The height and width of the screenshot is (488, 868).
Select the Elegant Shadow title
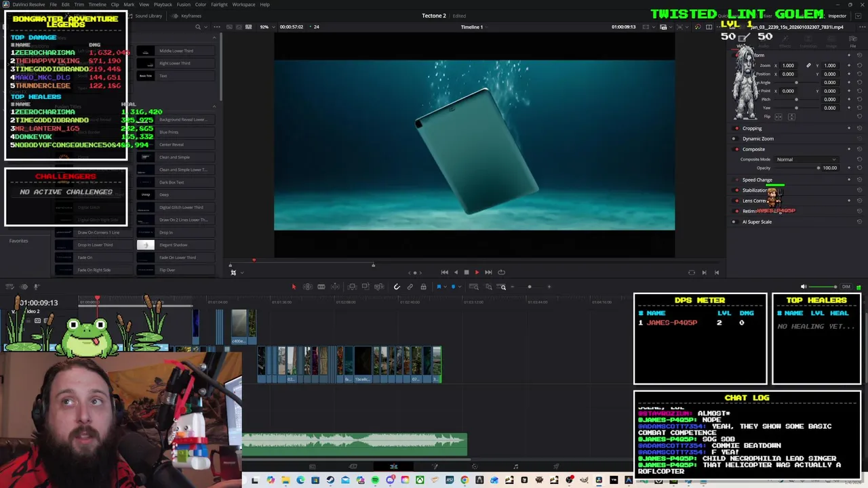(176, 245)
